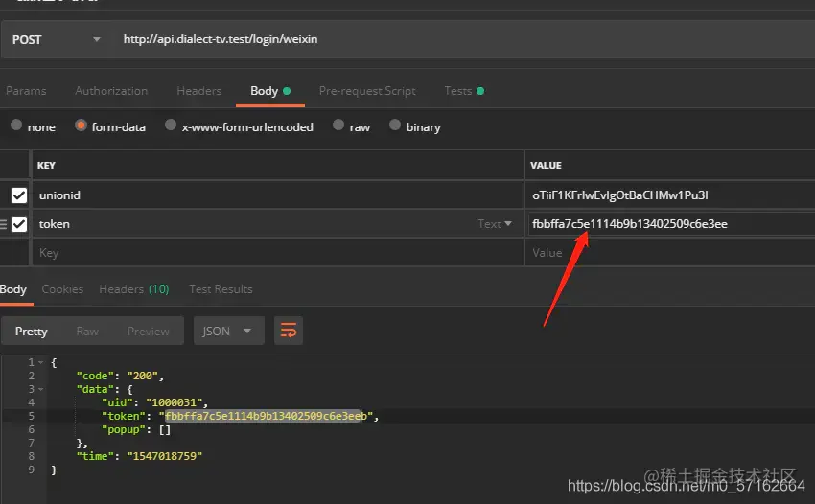Click the unionid key cell
The image size is (815, 504).
click(278, 195)
